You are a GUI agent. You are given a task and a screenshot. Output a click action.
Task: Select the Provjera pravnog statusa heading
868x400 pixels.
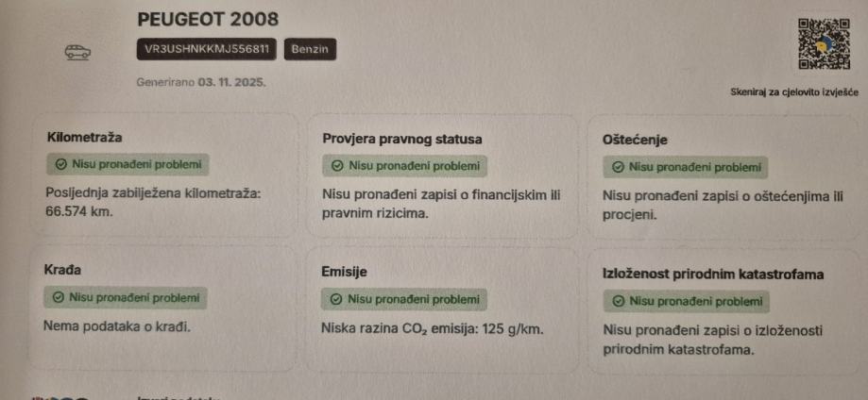pos(402,139)
